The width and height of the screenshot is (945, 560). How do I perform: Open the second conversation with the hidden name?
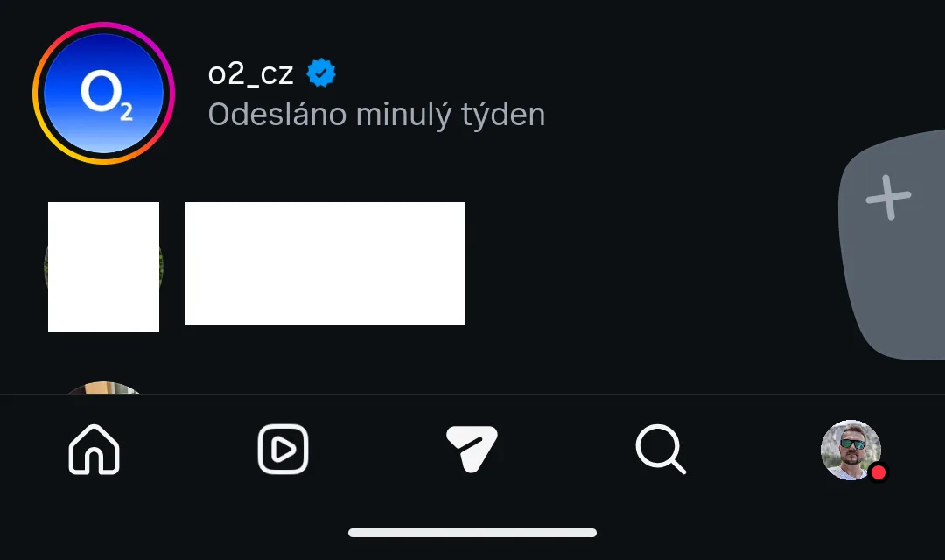(x=325, y=263)
